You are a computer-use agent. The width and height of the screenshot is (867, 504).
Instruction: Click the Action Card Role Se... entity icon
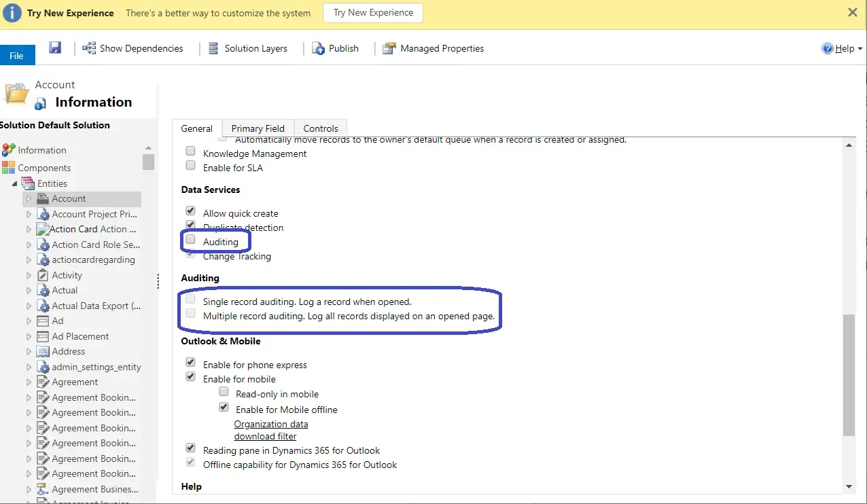pos(43,245)
